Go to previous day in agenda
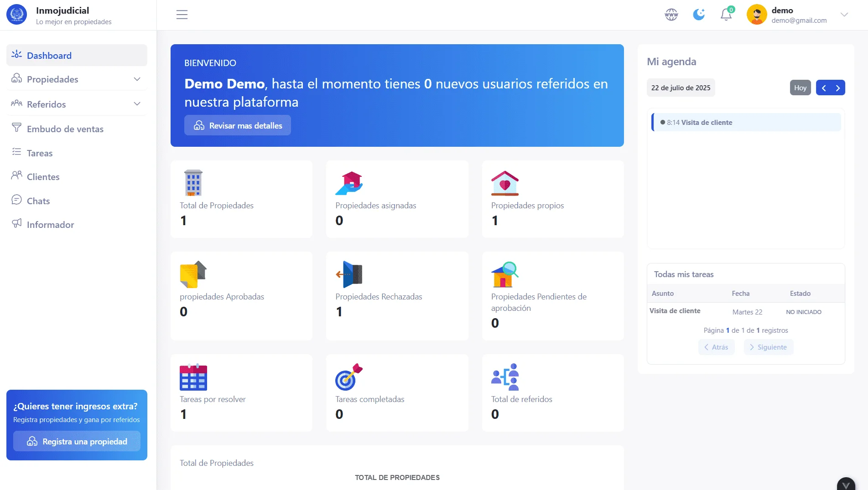The height and width of the screenshot is (490, 868). (824, 88)
